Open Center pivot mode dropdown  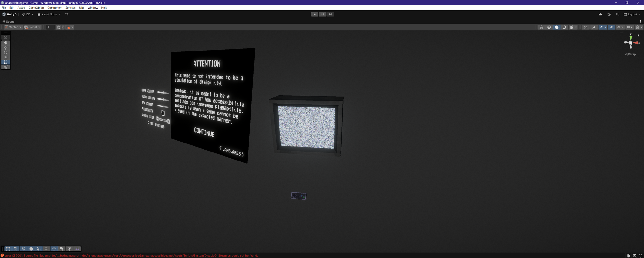(13, 27)
